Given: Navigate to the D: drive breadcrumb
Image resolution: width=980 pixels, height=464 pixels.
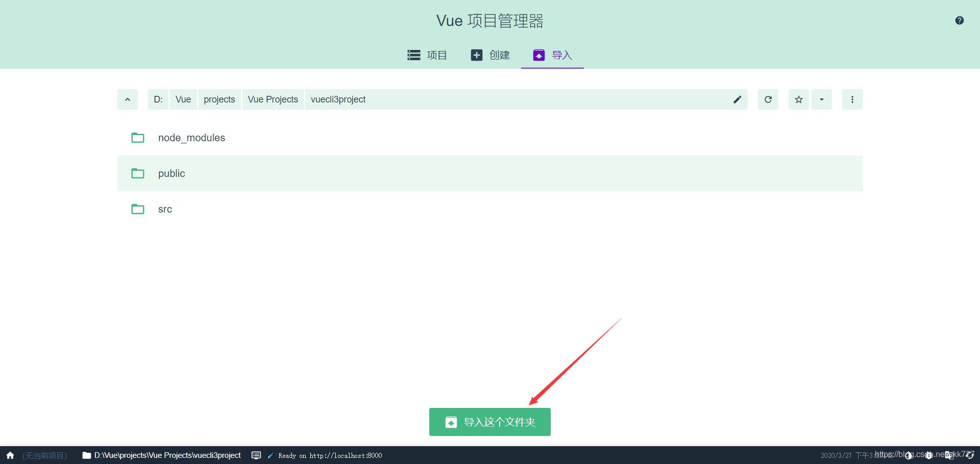Looking at the screenshot, I should [158, 99].
